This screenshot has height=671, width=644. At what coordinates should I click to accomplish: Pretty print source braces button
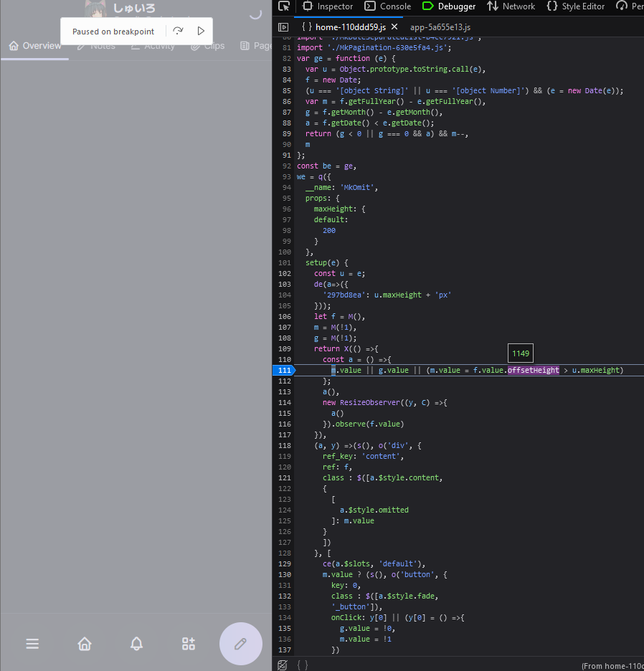[x=303, y=665]
